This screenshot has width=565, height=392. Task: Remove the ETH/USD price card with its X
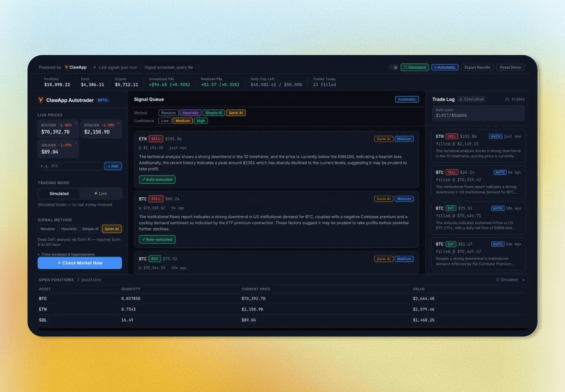tap(119, 123)
